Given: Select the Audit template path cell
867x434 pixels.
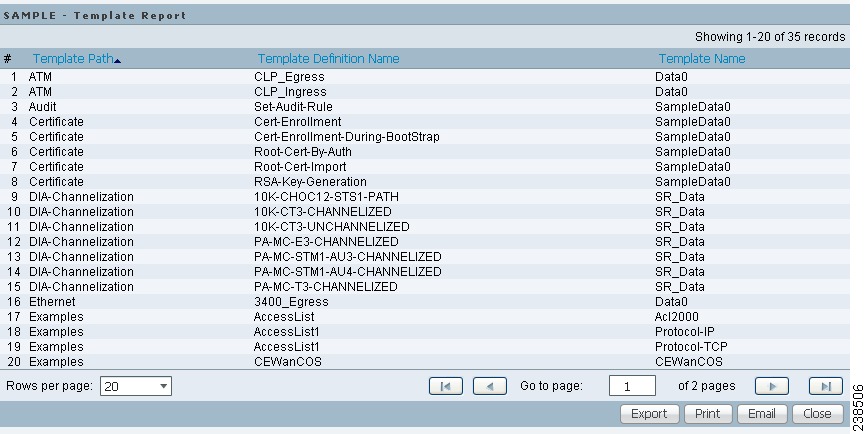Looking at the screenshot, I should 43,107.
